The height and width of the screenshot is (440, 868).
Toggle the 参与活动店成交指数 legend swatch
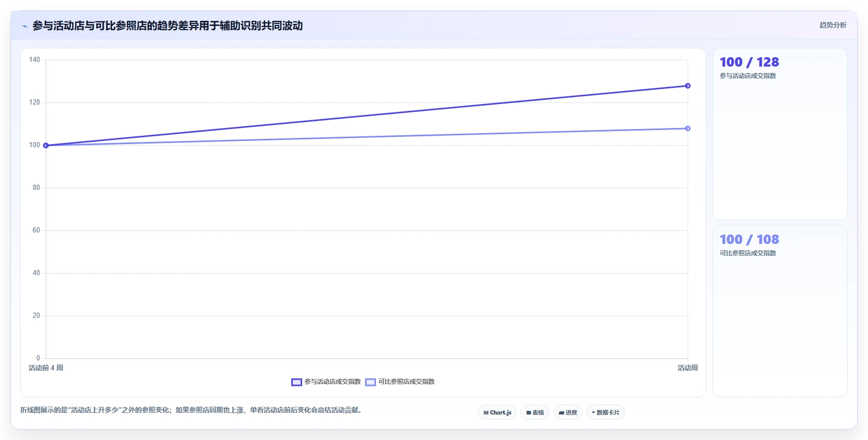(x=296, y=382)
